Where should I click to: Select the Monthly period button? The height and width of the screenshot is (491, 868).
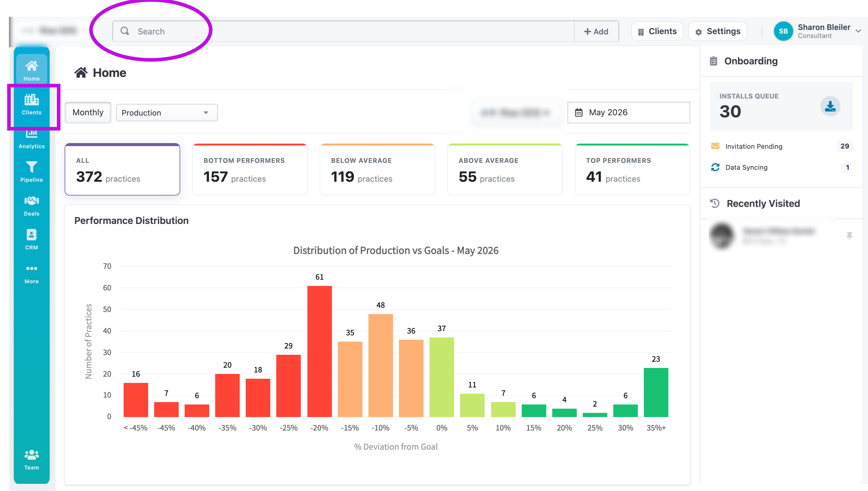(x=88, y=112)
